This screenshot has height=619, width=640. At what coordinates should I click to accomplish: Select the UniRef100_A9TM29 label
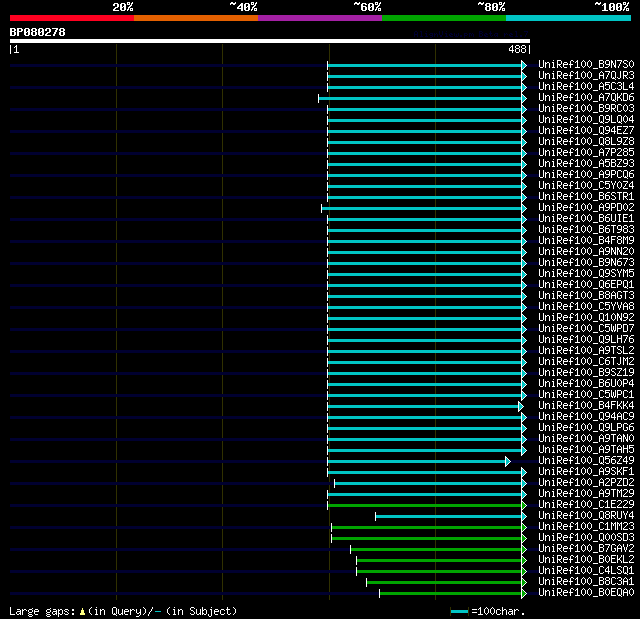pyautogui.click(x=586, y=494)
